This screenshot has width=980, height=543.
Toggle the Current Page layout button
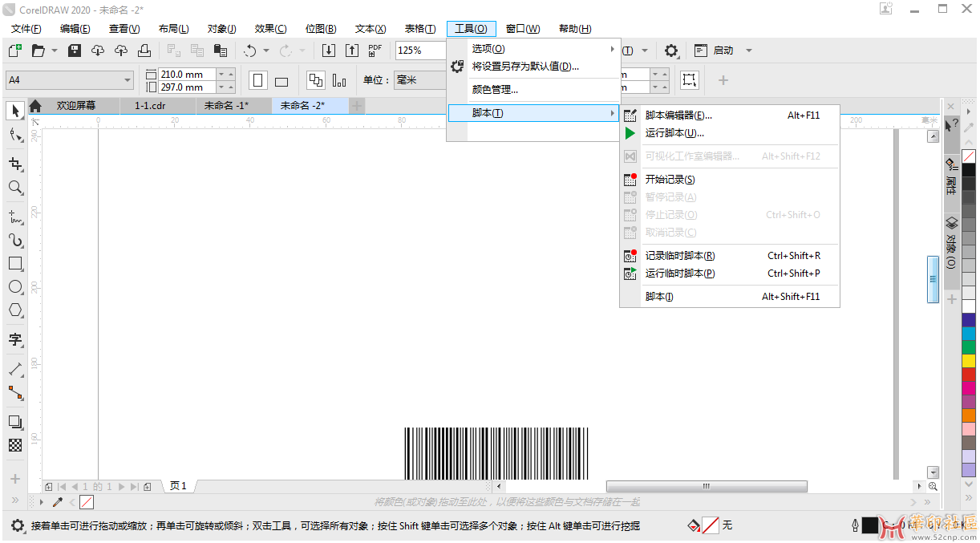pos(339,80)
